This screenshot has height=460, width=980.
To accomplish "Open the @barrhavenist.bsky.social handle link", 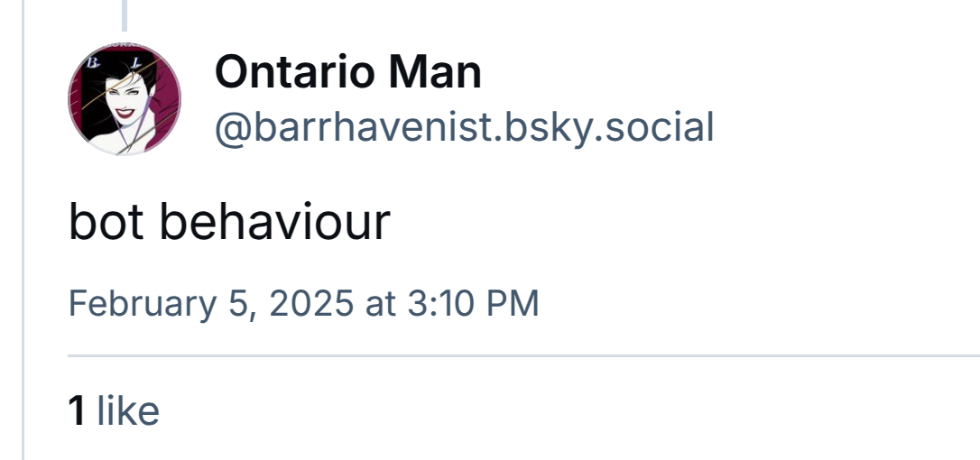I will coord(465,127).
